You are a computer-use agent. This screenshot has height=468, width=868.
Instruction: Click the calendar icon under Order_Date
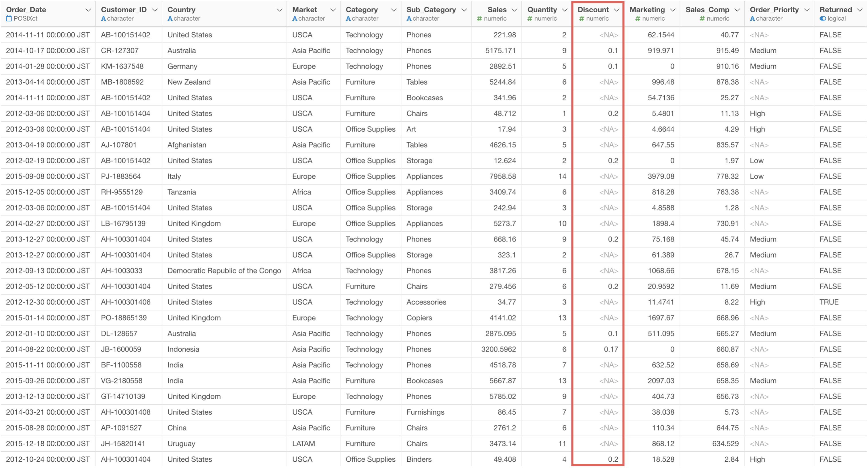point(9,19)
